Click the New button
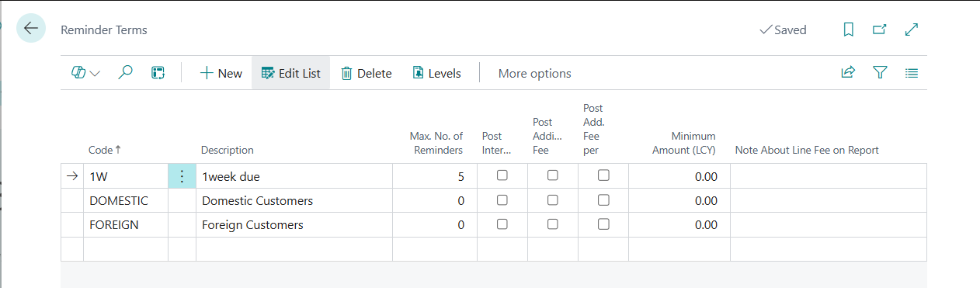The height and width of the screenshot is (288, 980). (x=221, y=73)
